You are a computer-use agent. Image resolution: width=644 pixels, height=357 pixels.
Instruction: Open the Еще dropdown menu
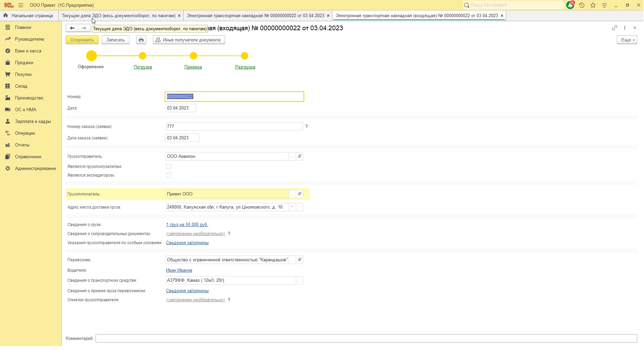627,40
